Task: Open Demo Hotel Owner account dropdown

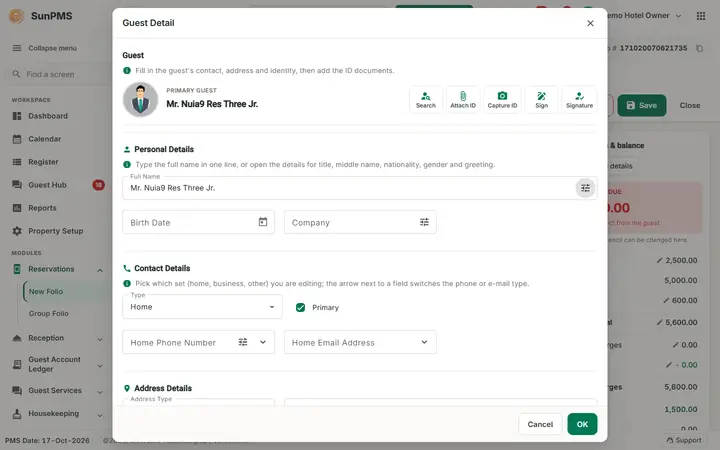Action: (643, 16)
